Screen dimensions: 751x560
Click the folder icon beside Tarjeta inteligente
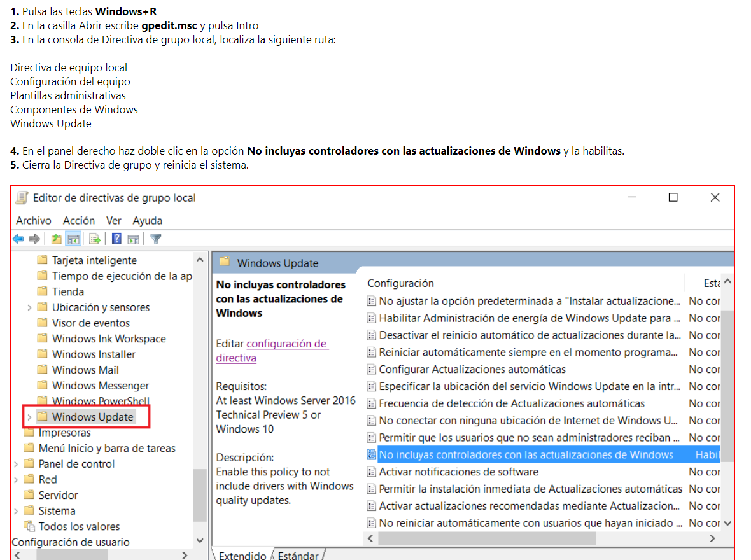point(43,260)
